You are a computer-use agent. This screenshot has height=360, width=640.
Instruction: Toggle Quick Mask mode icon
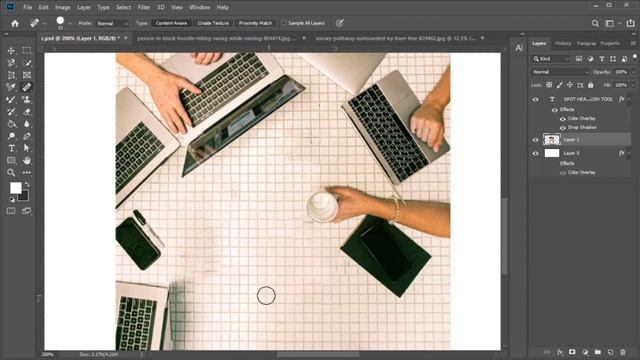pos(11,211)
